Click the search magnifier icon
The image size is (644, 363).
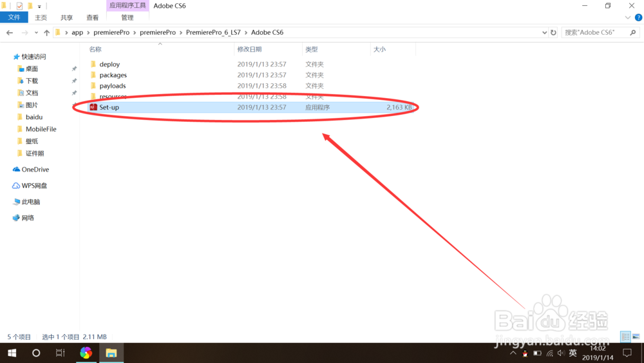[x=633, y=32]
